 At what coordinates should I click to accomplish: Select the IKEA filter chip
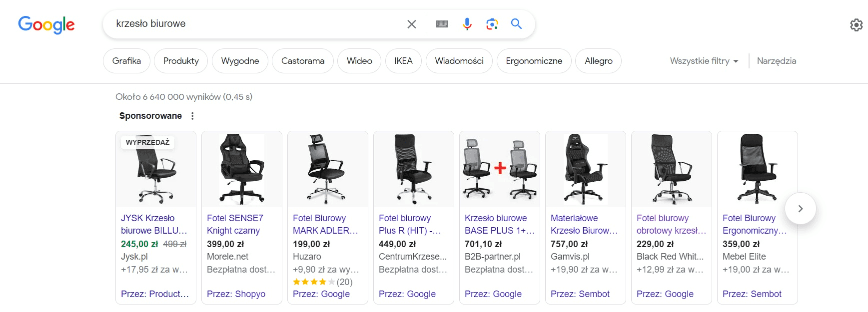pyautogui.click(x=403, y=60)
